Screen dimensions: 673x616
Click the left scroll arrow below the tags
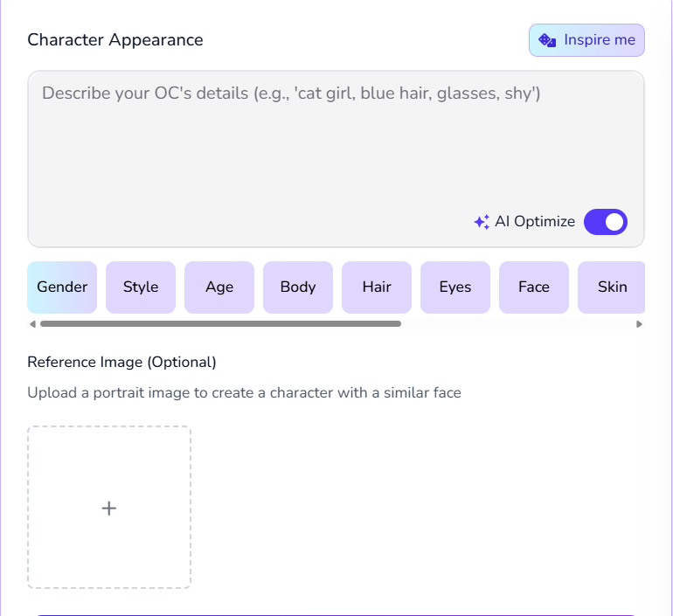point(32,324)
